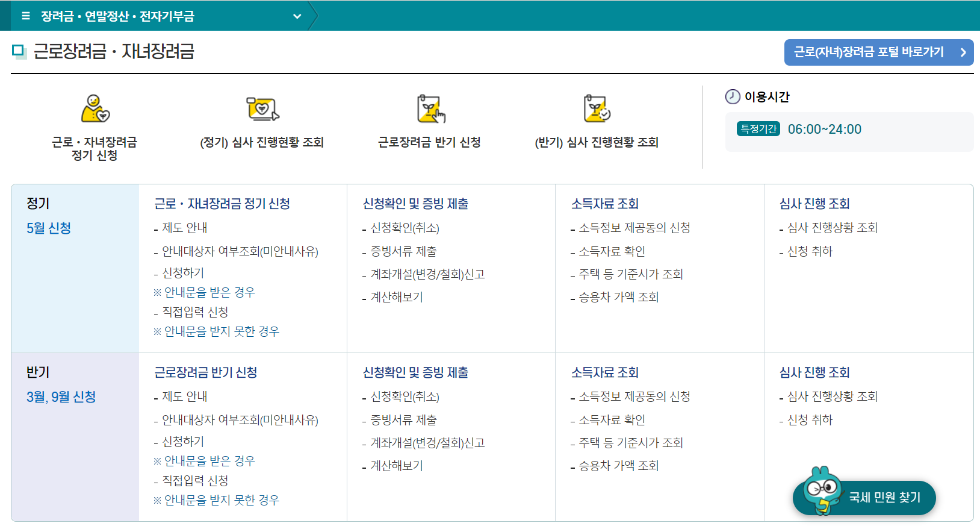Click 신청하기 in the 정기 section
Viewport: 980px width, 526px height.
[x=183, y=273]
